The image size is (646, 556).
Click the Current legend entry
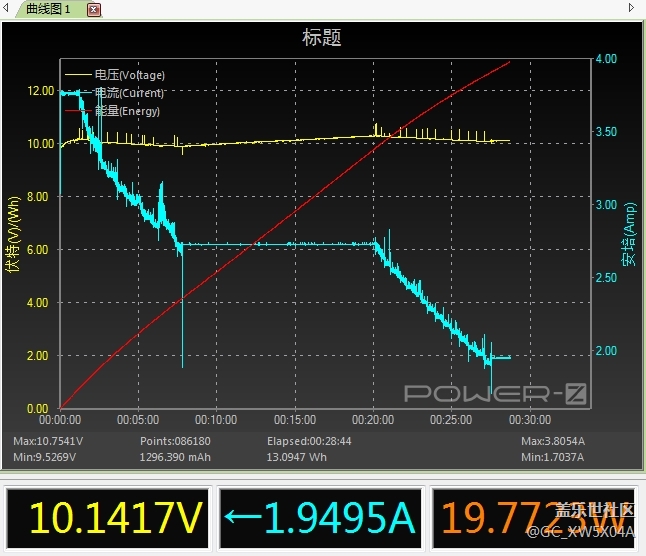[x=128, y=93]
